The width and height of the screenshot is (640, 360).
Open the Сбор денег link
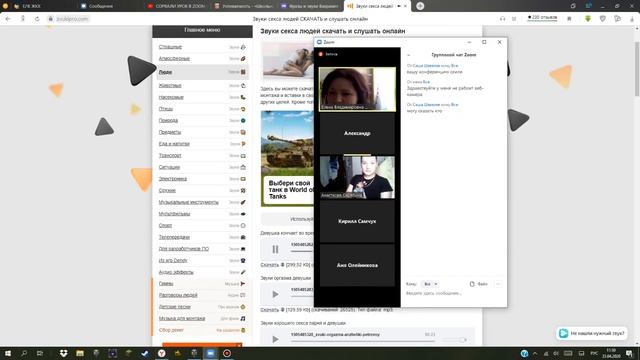(x=171, y=330)
